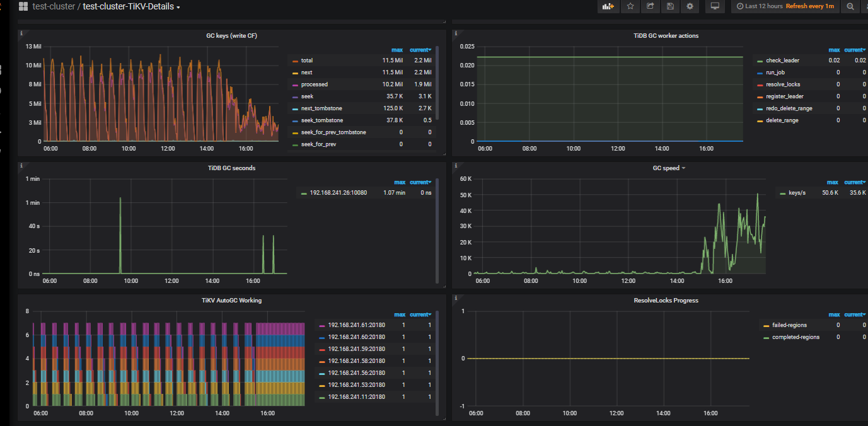This screenshot has height=426, width=868.
Task: Click info icon on GC keys panel
Action: [x=21, y=33]
